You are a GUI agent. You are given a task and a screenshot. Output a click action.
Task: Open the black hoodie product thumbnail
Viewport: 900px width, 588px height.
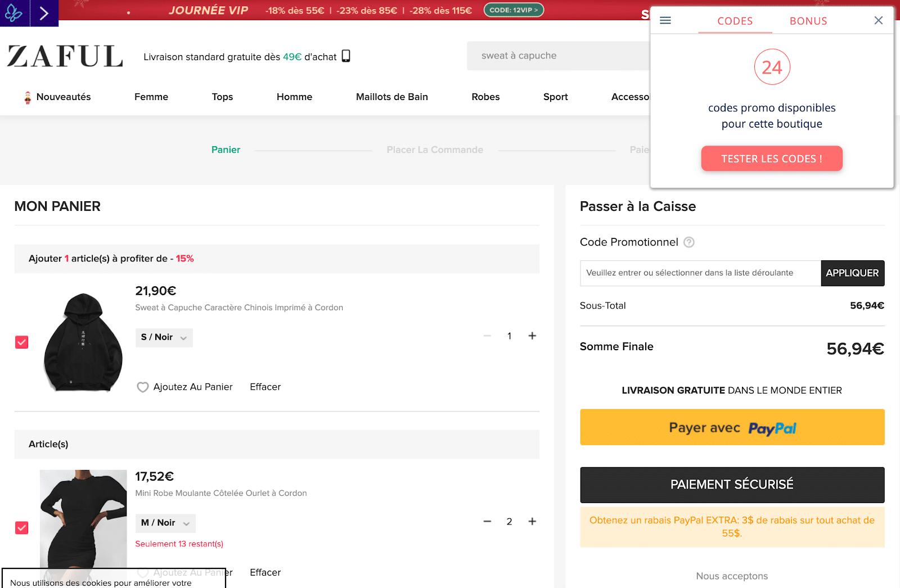tap(83, 342)
